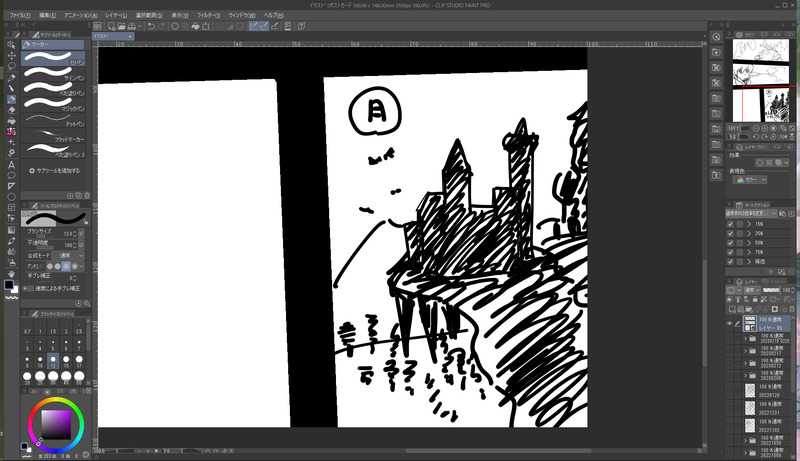This screenshot has width=800, height=461.
Task: Expand the 15% auto action row
Action: (749, 224)
